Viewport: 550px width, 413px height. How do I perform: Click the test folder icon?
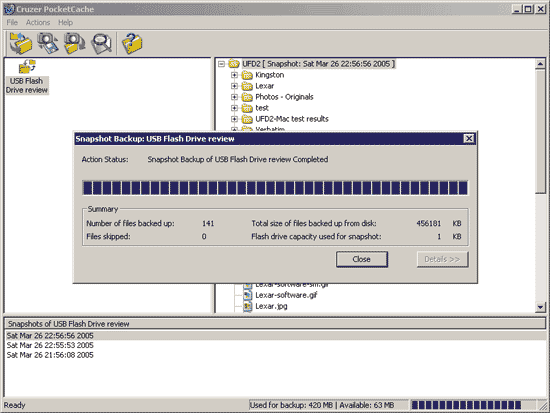(247, 108)
